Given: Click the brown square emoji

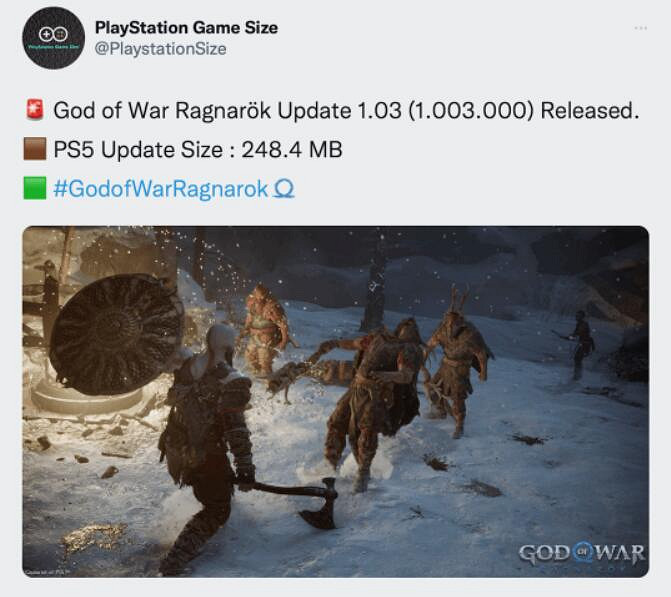Looking at the screenshot, I should tap(35, 149).
